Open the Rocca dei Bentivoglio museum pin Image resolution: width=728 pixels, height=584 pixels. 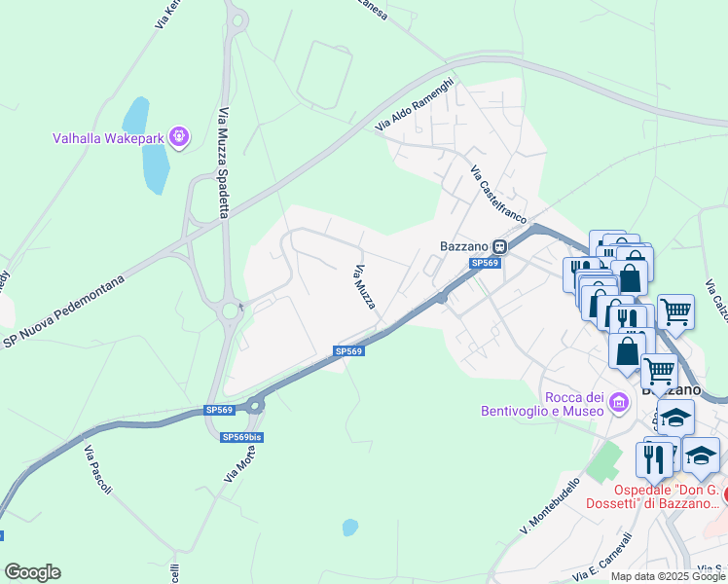pyautogui.click(x=619, y=402)
